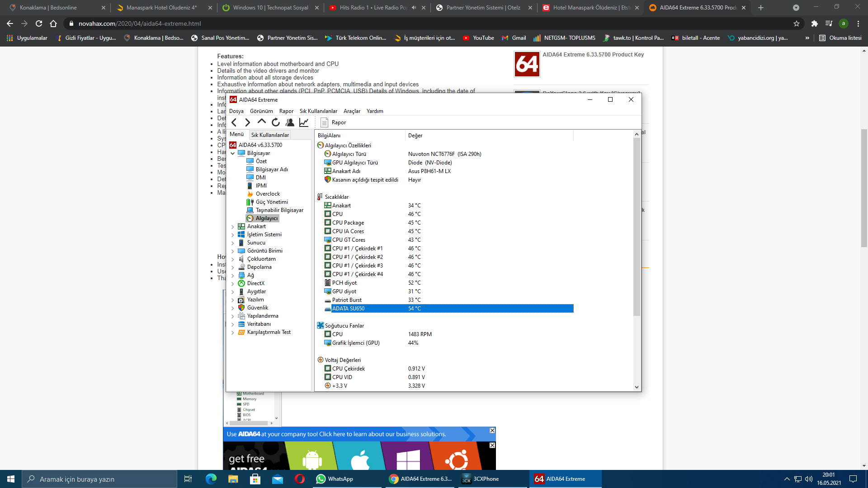Click the AIDA64 forward navigation arrow
868x488 pixels.
point(247,122)
